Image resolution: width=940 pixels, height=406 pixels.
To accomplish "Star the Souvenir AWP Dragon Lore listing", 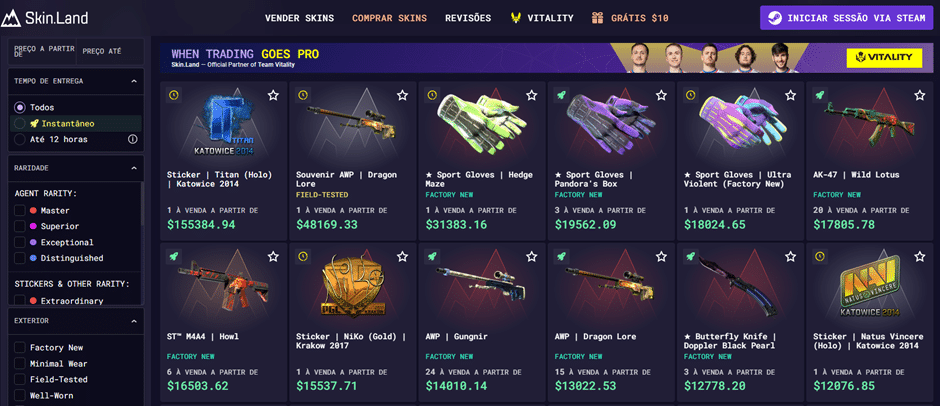I will pos(402,95).
